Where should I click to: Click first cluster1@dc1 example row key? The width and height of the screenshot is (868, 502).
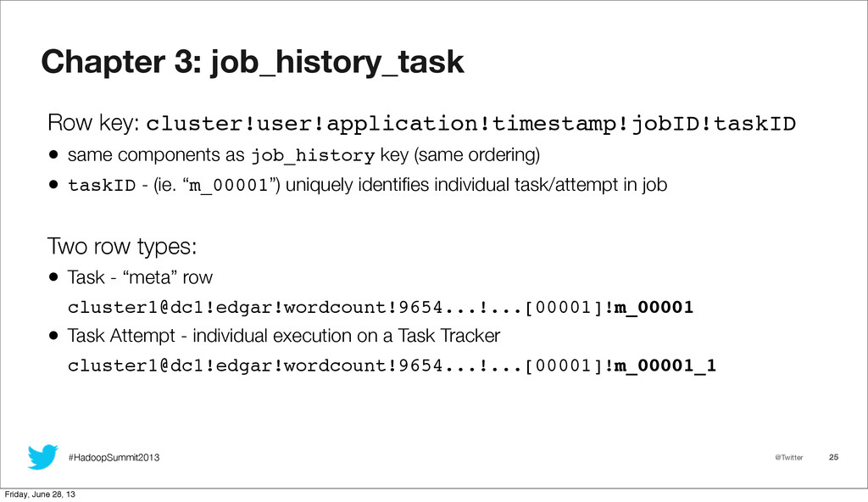[x=381, y=308]
